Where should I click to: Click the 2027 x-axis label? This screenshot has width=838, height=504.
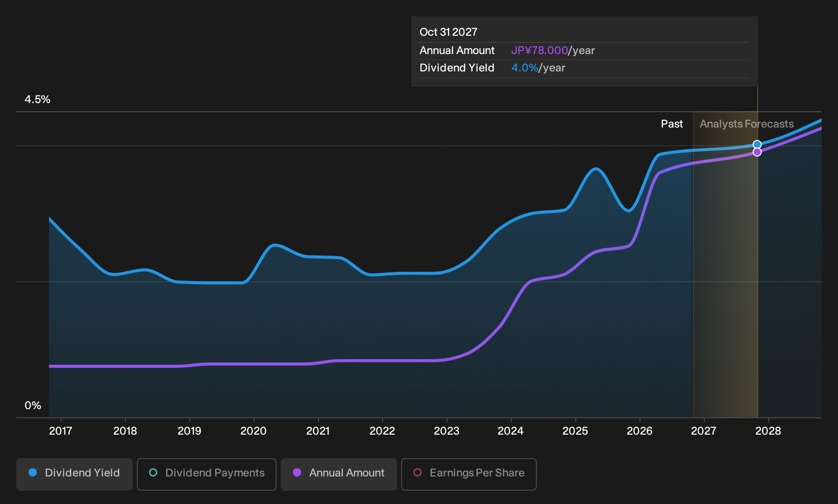coord(704,431)
